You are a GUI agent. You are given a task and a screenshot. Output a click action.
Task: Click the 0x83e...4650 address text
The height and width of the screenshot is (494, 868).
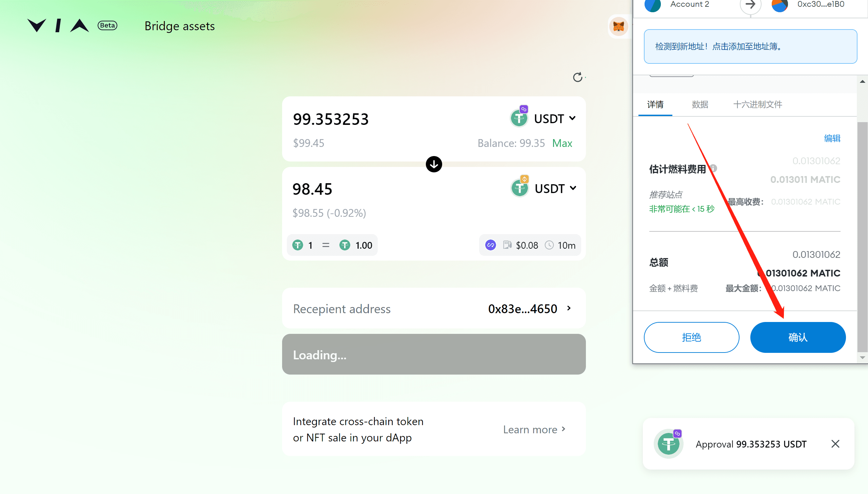pyautogui.click(x=522, y=309)
